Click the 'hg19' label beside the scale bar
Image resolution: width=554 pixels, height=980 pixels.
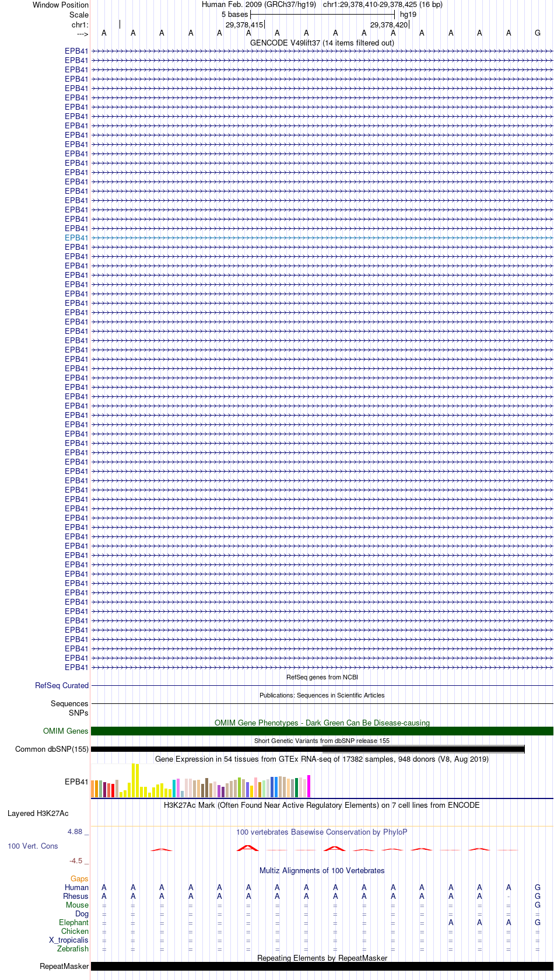408,15
